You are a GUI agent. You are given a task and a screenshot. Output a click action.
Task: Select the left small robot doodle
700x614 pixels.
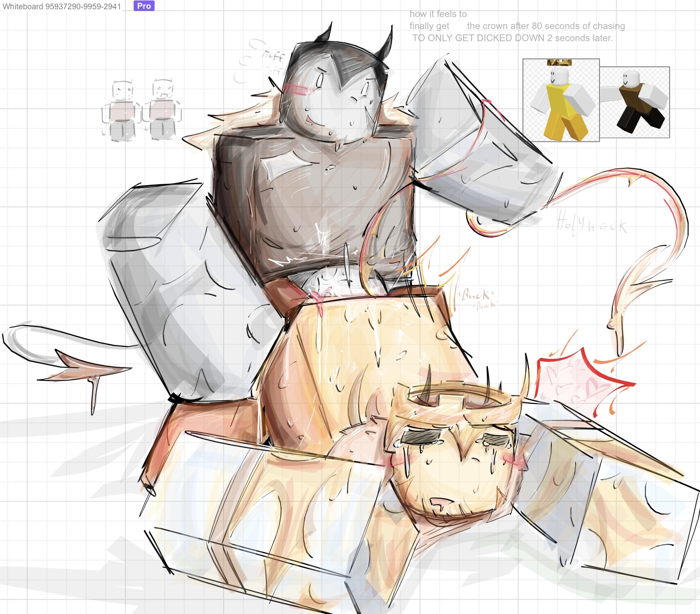(x=122, y=111)
